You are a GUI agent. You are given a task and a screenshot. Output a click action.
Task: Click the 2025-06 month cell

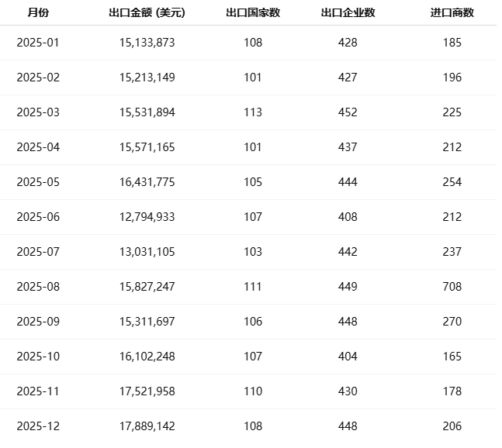tap(38, 217)
